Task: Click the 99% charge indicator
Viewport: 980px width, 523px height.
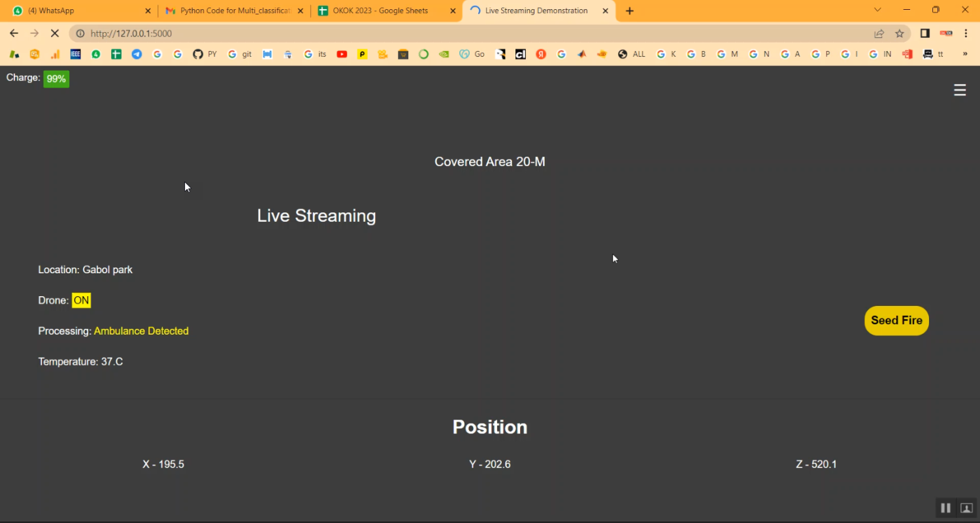Action: click(x=56, y=79)
